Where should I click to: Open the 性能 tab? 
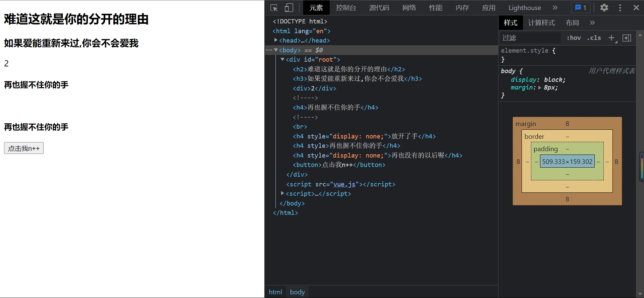click(436, 8)
